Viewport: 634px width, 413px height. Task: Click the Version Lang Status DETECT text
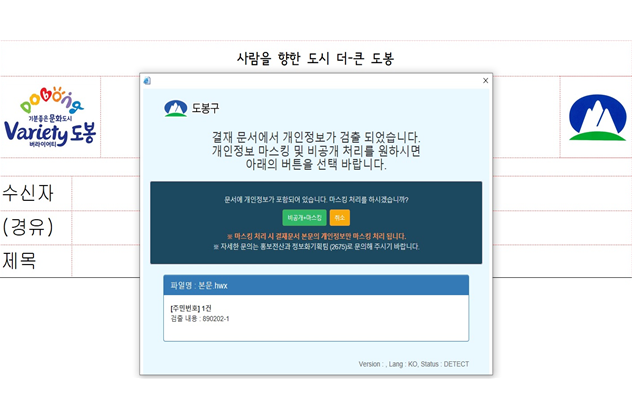point(414,364)
